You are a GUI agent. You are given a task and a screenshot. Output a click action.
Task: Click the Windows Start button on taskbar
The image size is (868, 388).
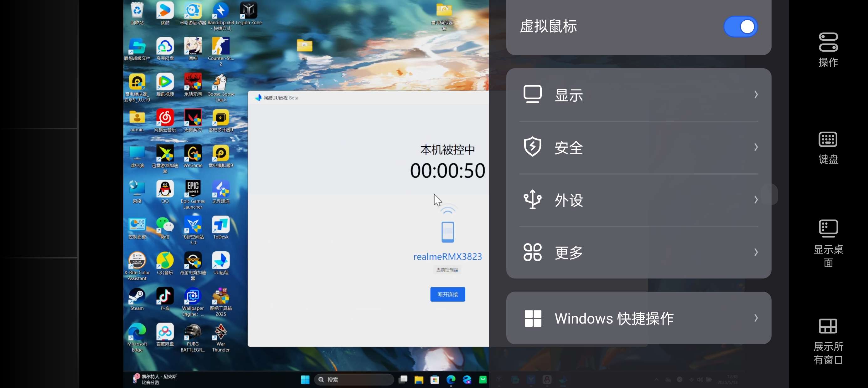(305, 380)
